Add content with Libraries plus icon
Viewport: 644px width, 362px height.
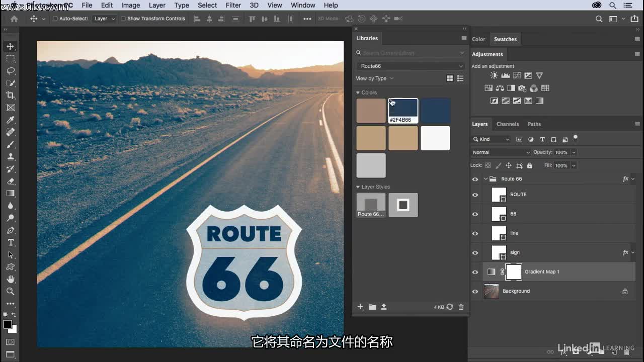(x=360, y=307)
